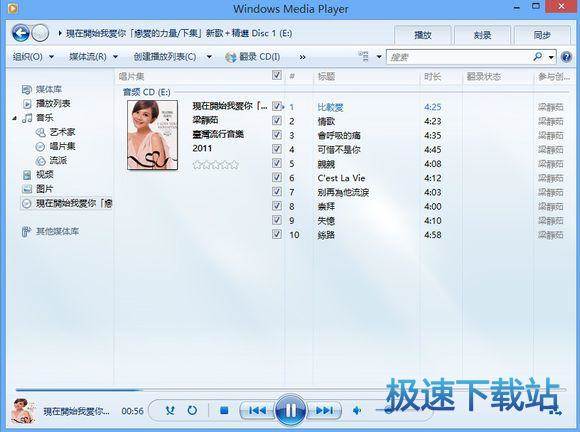
Task: Uncheck track 5 checkbox
Action: tap(277, 163)
